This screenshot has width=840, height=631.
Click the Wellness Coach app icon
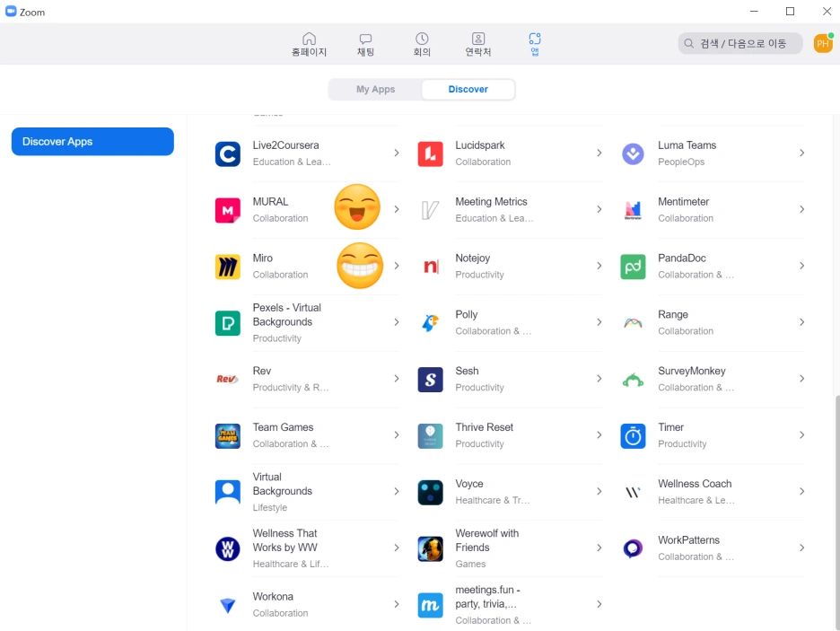(x=633, y=492)
